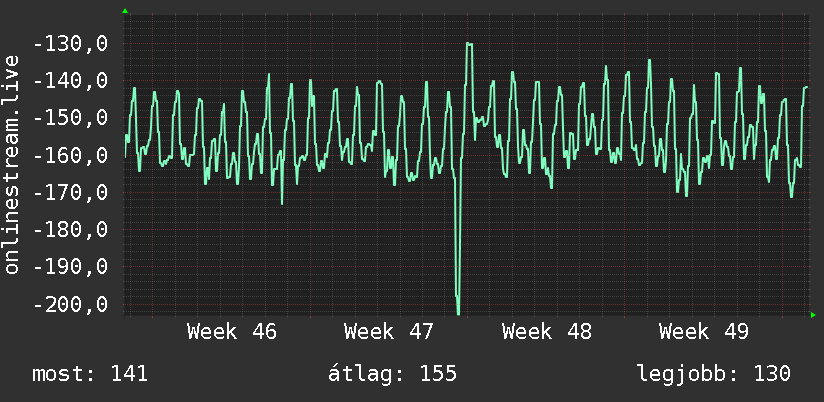Click the -160,0 y-axis label
The height and width of the screenshot is (402, 824).
pos(71,156)
